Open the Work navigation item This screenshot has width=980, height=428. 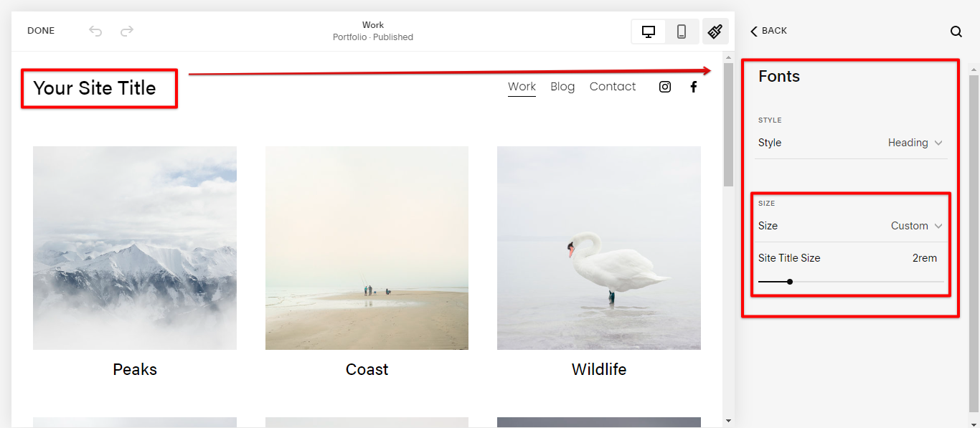point(522,87)
